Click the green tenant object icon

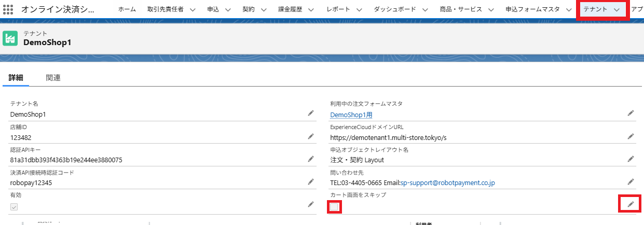coord(10,38)
